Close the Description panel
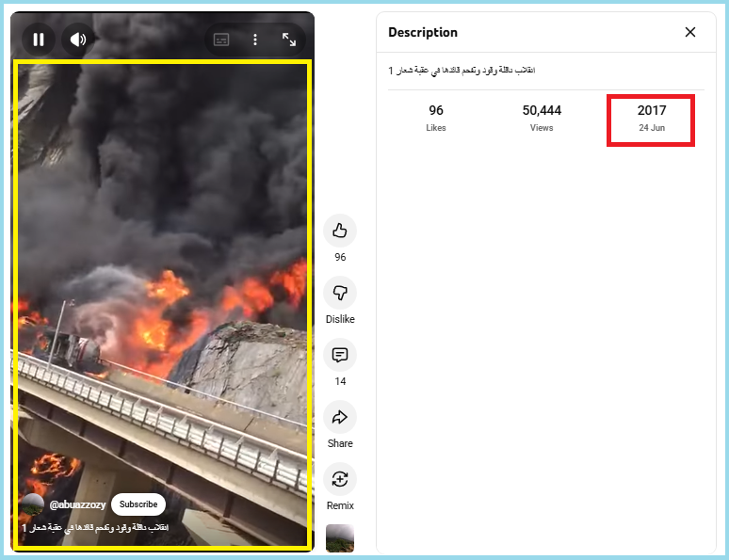Viewport: 729px width, 560px height. 690,32
